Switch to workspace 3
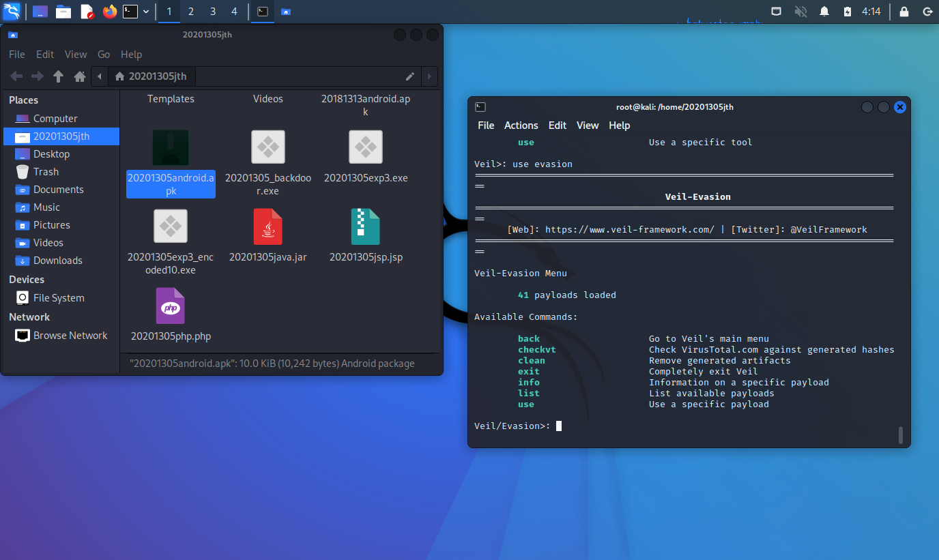 213,12
